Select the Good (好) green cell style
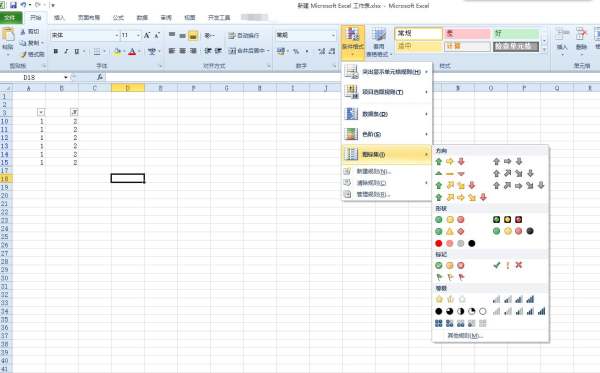The height and width of the screenshot is (373, 600). (516, 34)
